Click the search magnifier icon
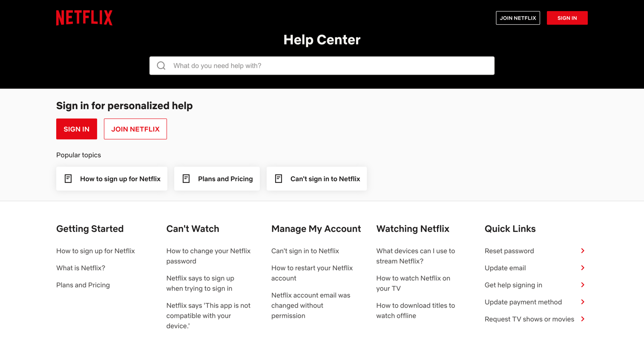The width and height of the screenshot is (644, 347). coord(161,66)
